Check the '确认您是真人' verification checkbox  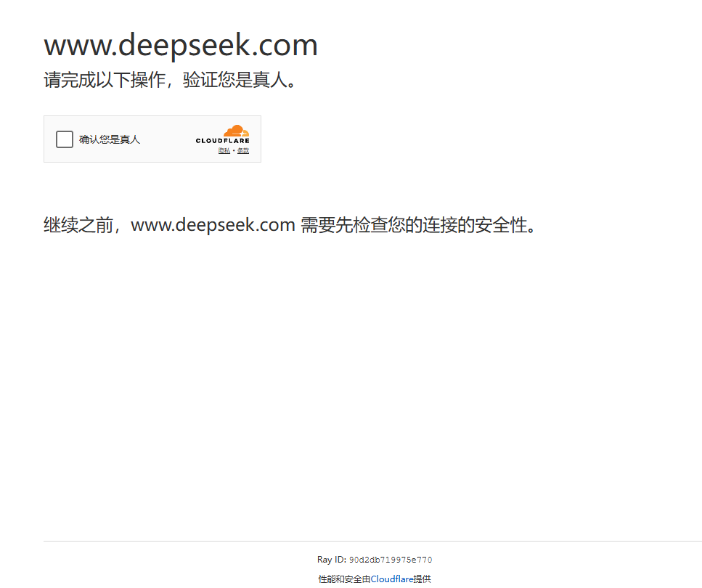pos(65,139)
